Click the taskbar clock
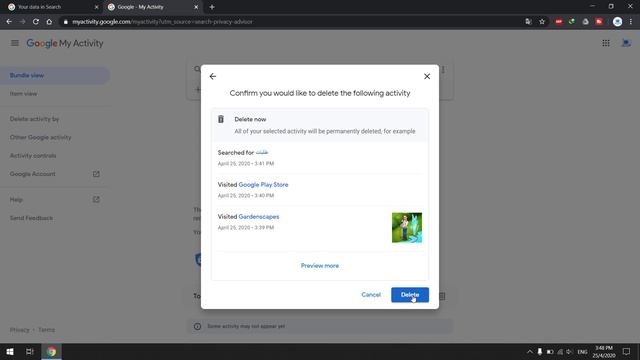 click(604, 351)
